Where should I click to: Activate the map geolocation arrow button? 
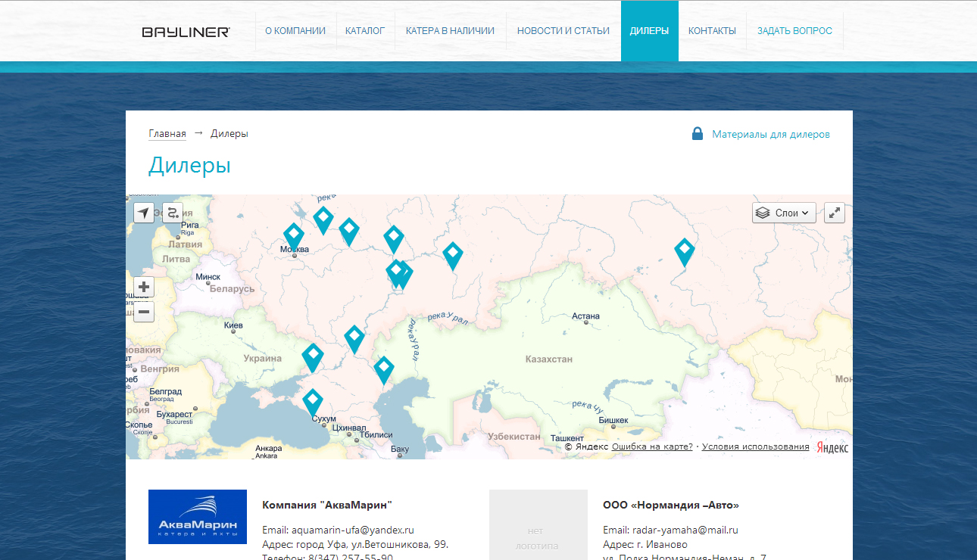pyautogui.click(x=144, y=213)
